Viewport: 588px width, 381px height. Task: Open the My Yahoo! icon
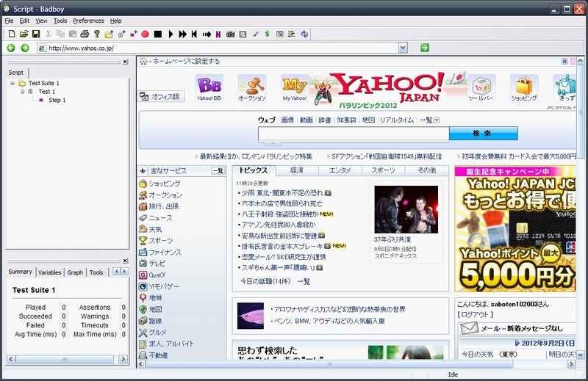295,88
